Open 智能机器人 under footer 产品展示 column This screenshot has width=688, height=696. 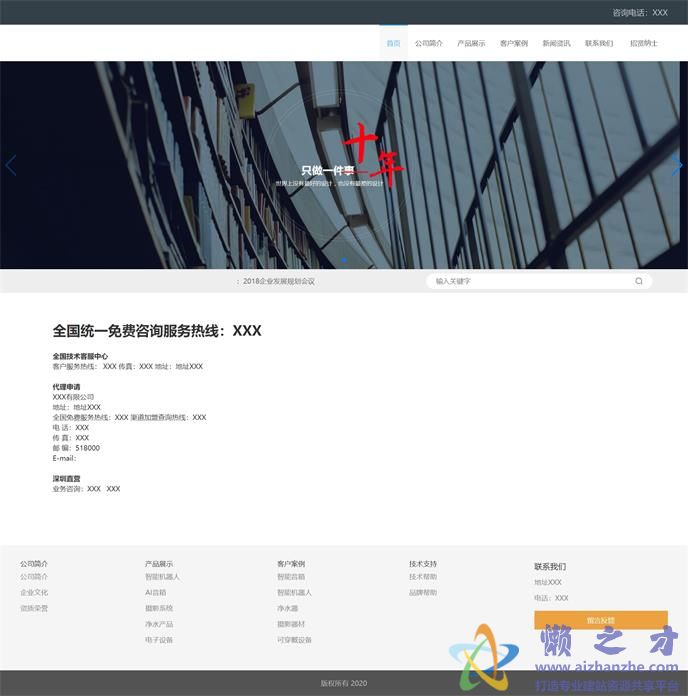pyautogui.click(x=162, y=577)
